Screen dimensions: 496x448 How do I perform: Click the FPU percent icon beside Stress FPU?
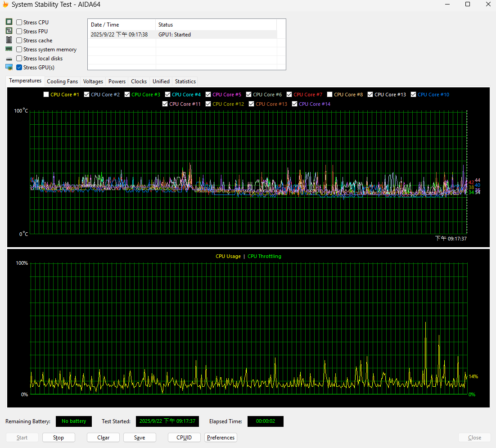point(9,31)
